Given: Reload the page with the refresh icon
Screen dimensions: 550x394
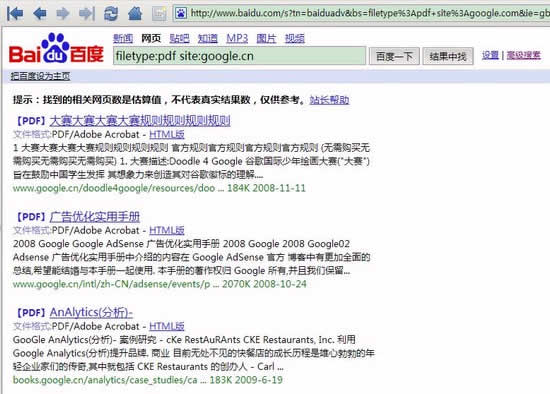Looking at the screenshot, I should click(111, 13).
